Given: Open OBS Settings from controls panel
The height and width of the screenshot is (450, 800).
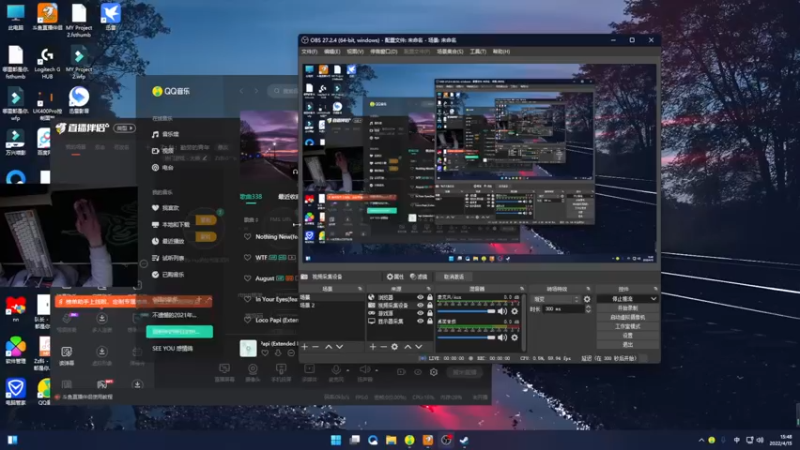Looking at the screenshot, I should pyautogui.click(x=628, y=336).
